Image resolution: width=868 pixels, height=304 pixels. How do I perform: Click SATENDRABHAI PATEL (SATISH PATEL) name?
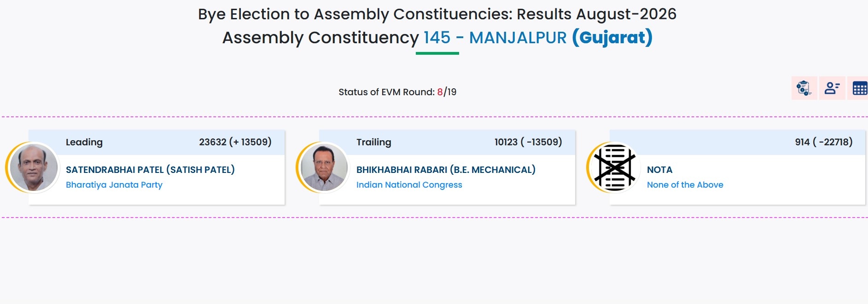[150, 170]
